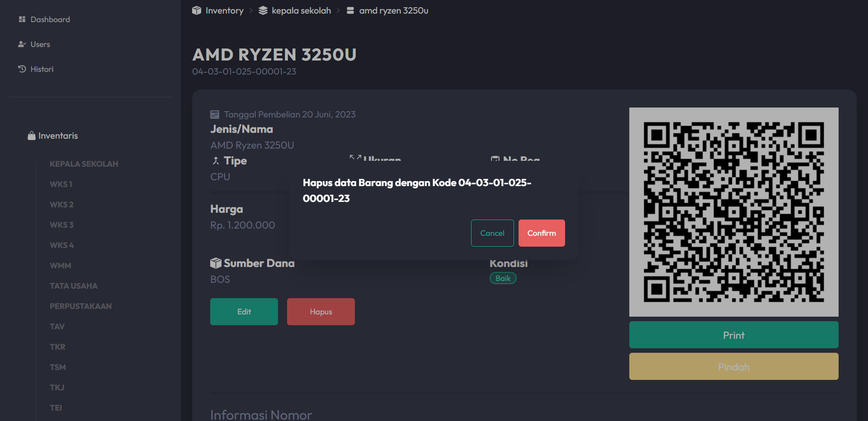Select WKS 4 room
The width and height of the screenshot is (868, 421).
coord(62,245)
